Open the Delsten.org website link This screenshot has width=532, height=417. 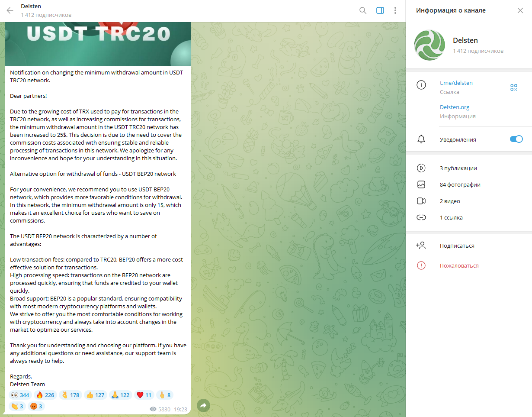(x=455, y=107)
